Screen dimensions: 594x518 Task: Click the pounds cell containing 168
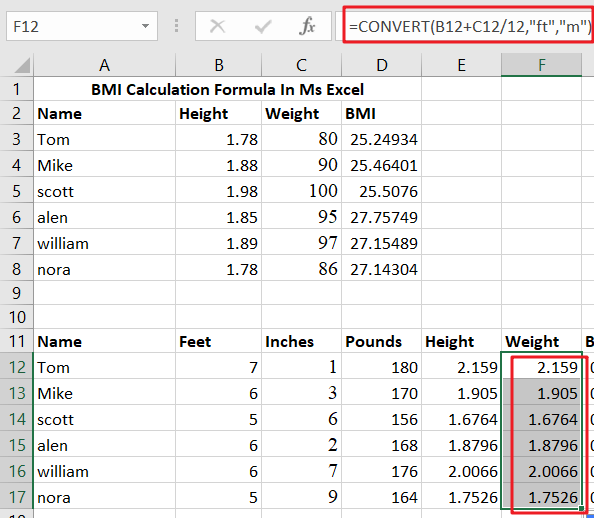381,445
